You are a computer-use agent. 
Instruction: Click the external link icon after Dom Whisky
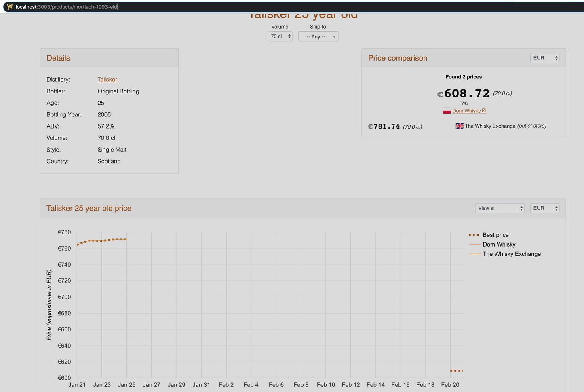(484, 111)
